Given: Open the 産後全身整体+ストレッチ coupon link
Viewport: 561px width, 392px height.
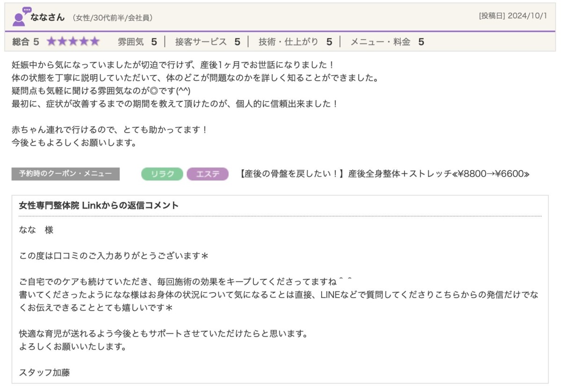Looking at the screenshot, I should pos(384,174).
